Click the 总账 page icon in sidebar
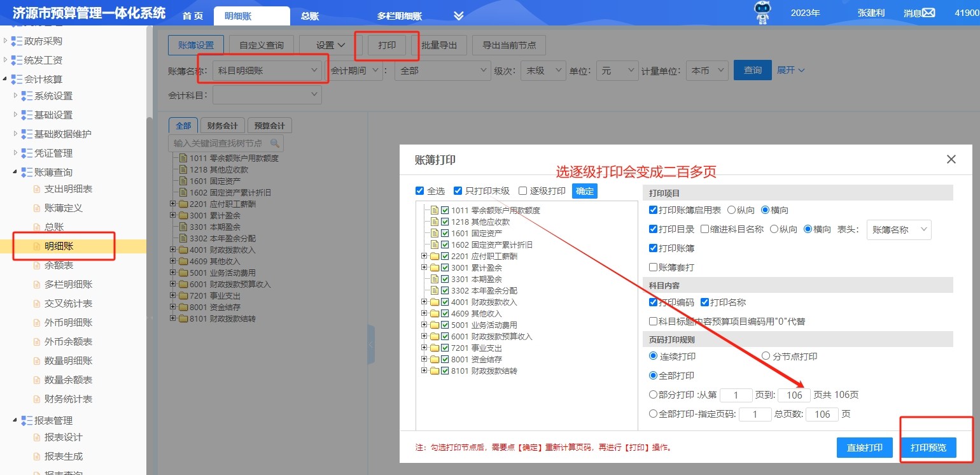Viewport: 980px width, 475px height. click(37, 227)
